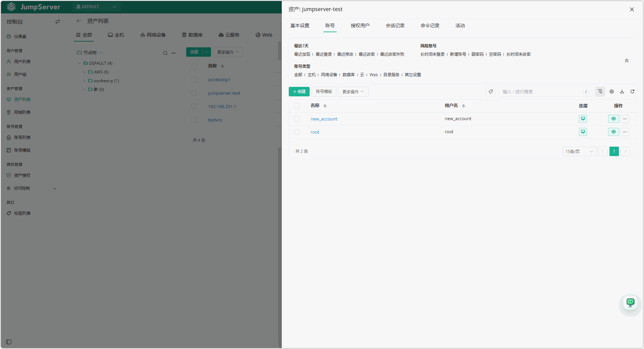Search the node tree magnifier icon
Image resolution: width=644 pixels, height=349 pixels.
click(x=165, y=53)
